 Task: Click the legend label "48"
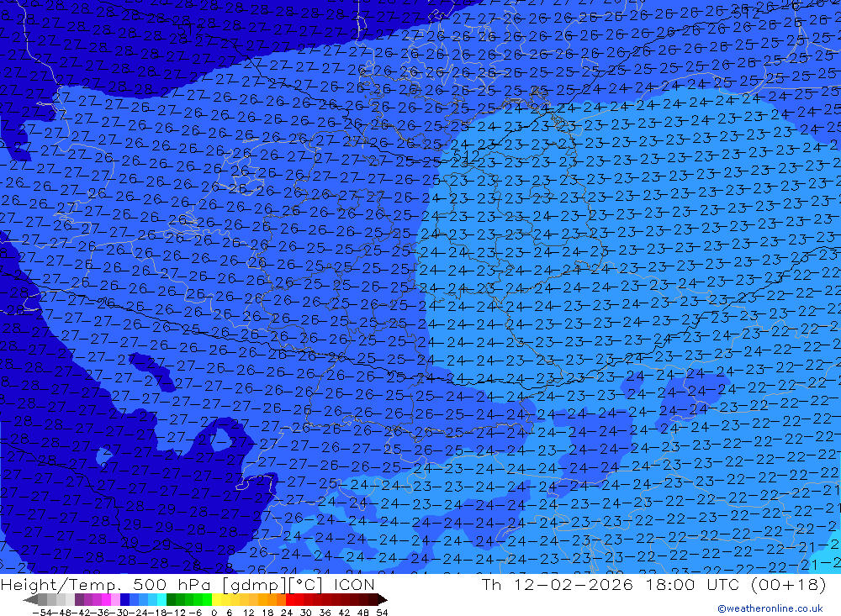363,612
